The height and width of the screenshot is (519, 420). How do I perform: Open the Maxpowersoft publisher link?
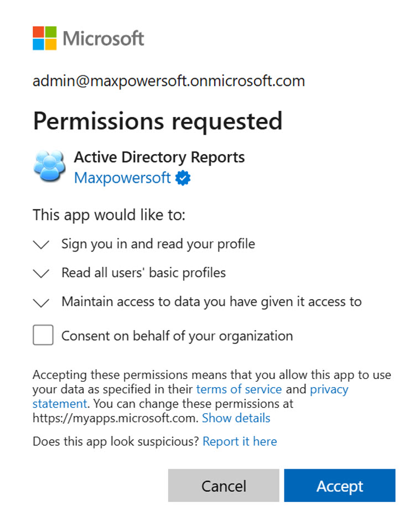(x=122, y=178)
